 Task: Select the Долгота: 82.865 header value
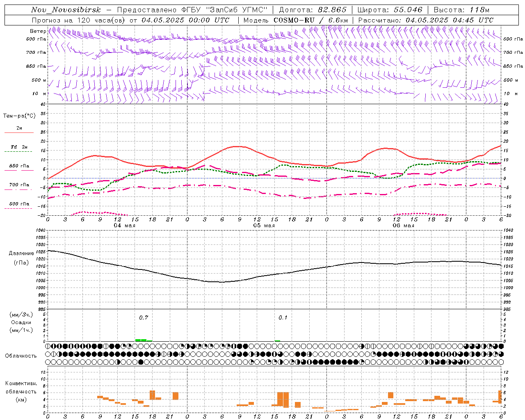313,10
